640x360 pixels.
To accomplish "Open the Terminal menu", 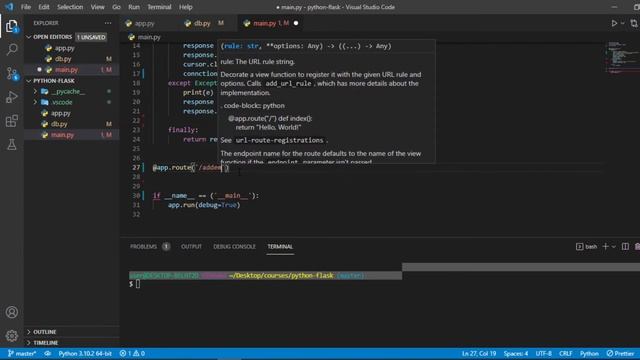I will (159, 7).
